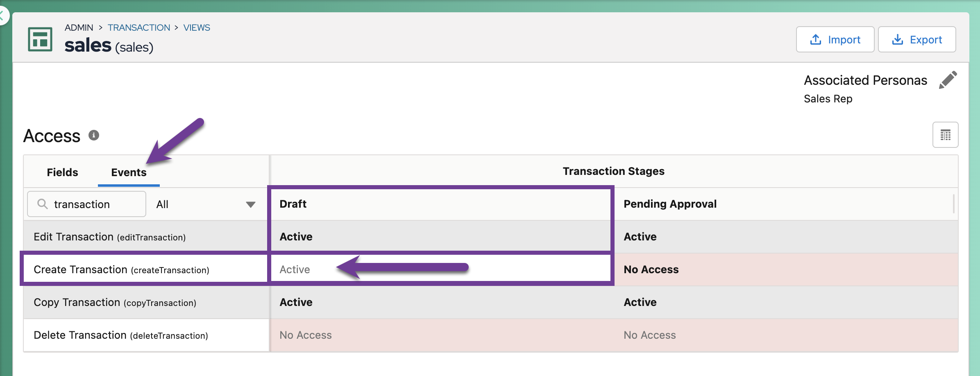Image resolution: width=980 pixels, height=376 pixels.
Task: Click Copy Transaction Pending Approval Active cell
Action: (x=786, y=302)
